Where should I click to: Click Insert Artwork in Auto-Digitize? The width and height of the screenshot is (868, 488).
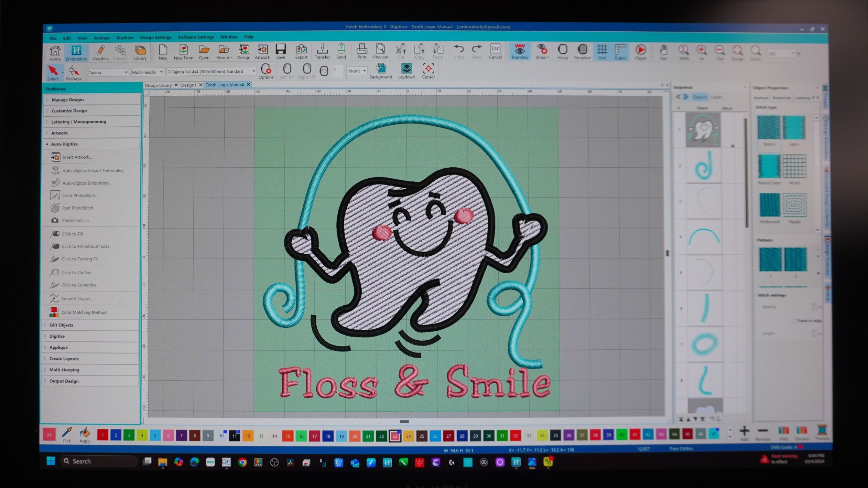point(77,157)
